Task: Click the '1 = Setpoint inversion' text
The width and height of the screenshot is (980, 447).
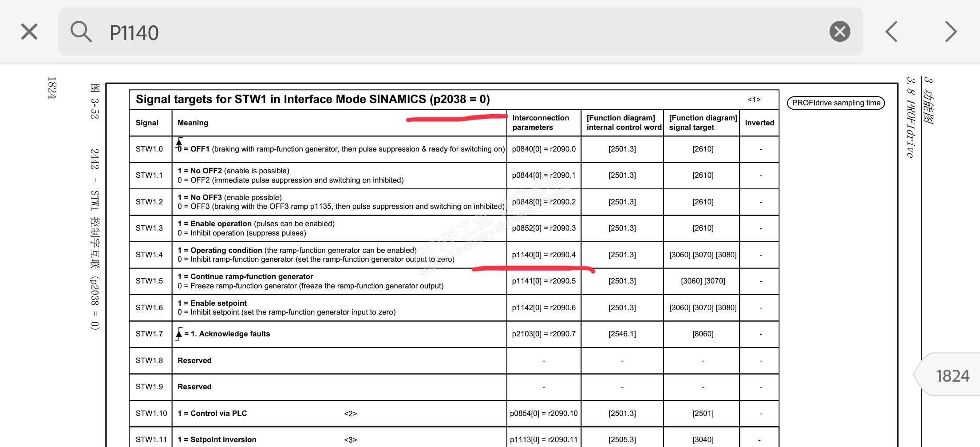Action: (217, 439)
